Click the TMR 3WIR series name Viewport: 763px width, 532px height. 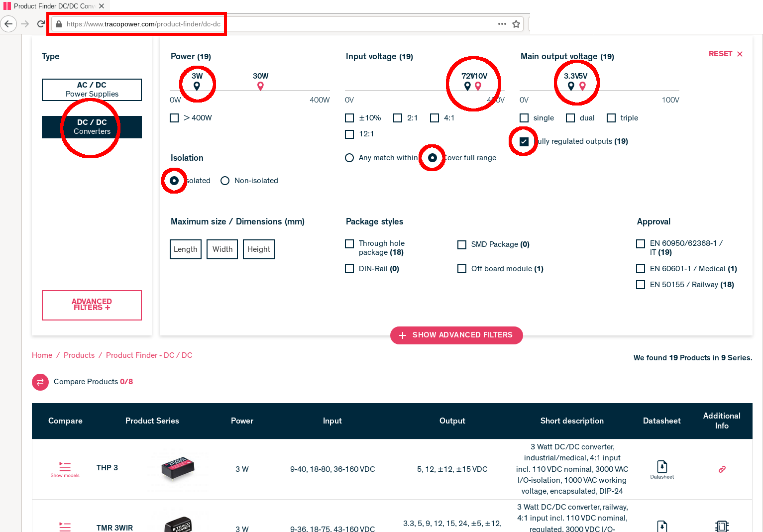(x=114, y=528)
